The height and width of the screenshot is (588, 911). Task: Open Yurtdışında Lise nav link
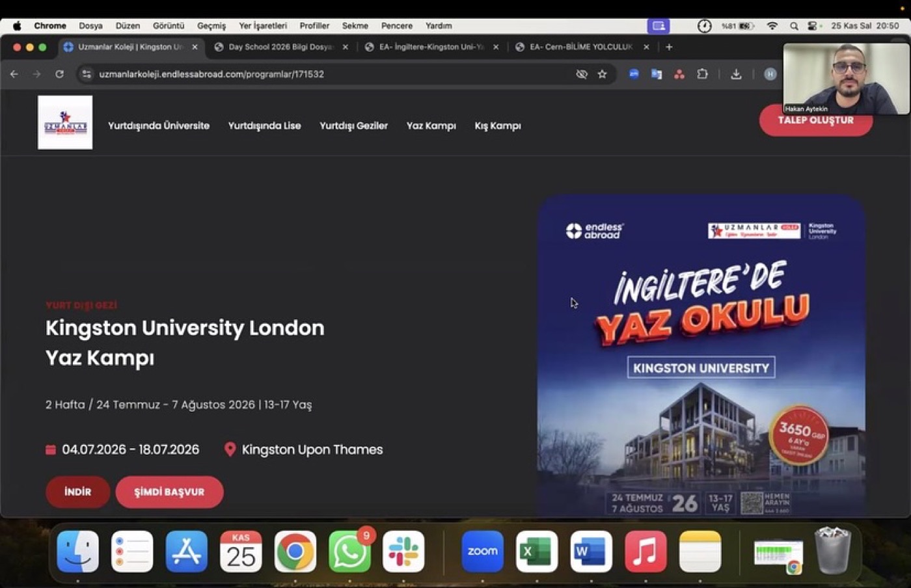[x=264, y=126]
